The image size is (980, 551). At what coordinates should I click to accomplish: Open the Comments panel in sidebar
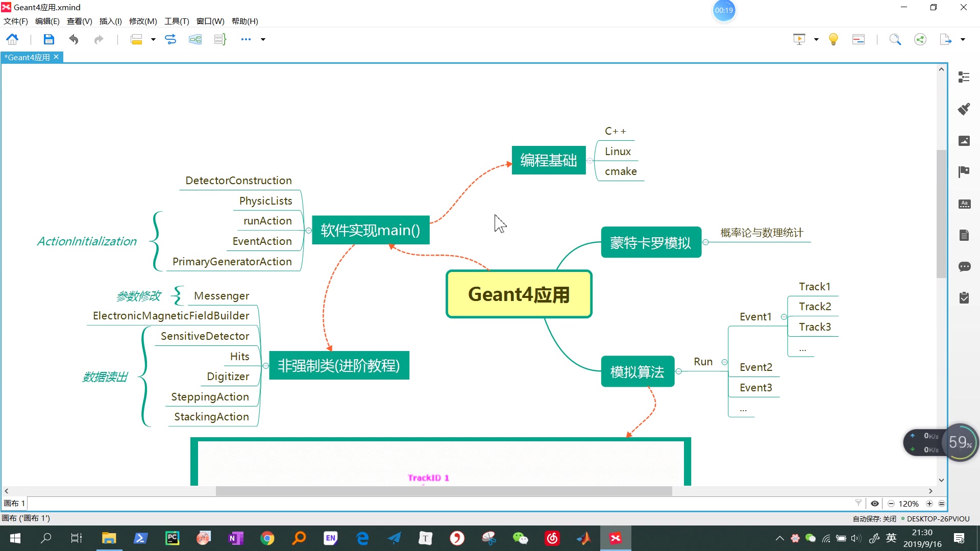964,267
